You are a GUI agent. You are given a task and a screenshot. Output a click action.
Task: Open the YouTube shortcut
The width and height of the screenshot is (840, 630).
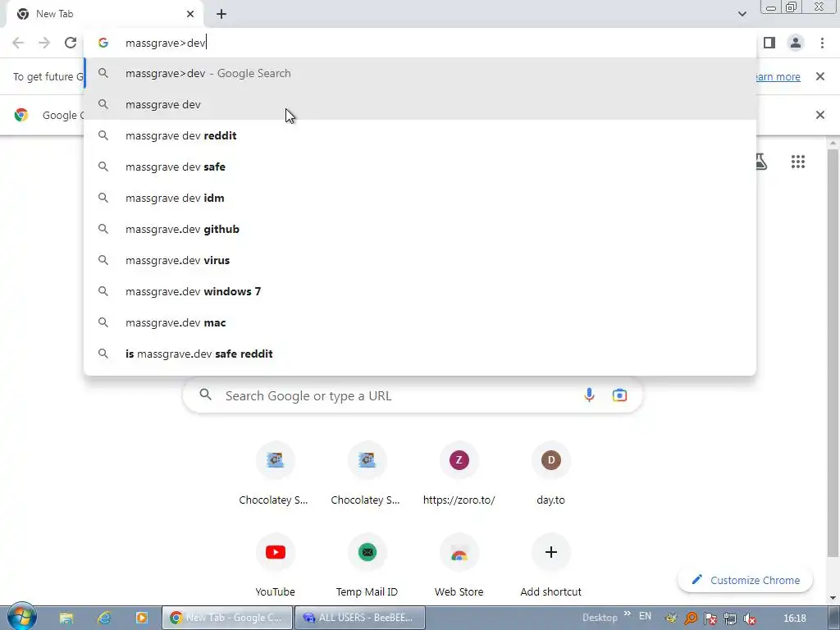[x=276, y=565]
